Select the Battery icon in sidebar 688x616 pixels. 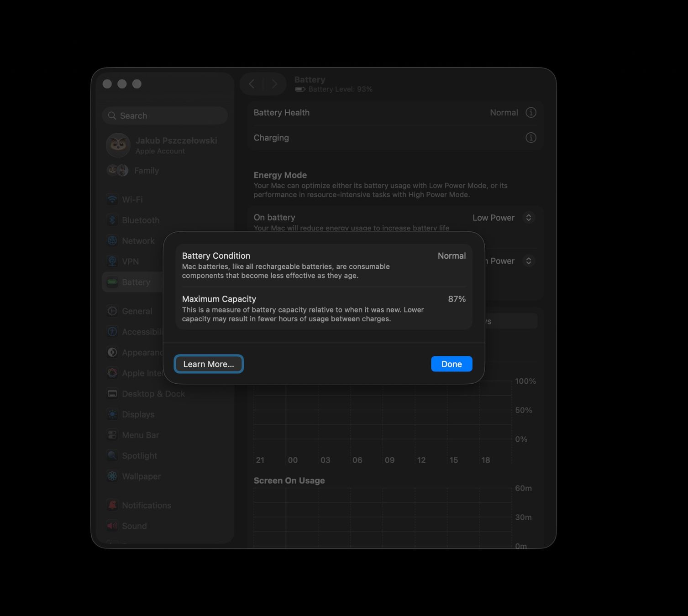[x=112, y=282]
